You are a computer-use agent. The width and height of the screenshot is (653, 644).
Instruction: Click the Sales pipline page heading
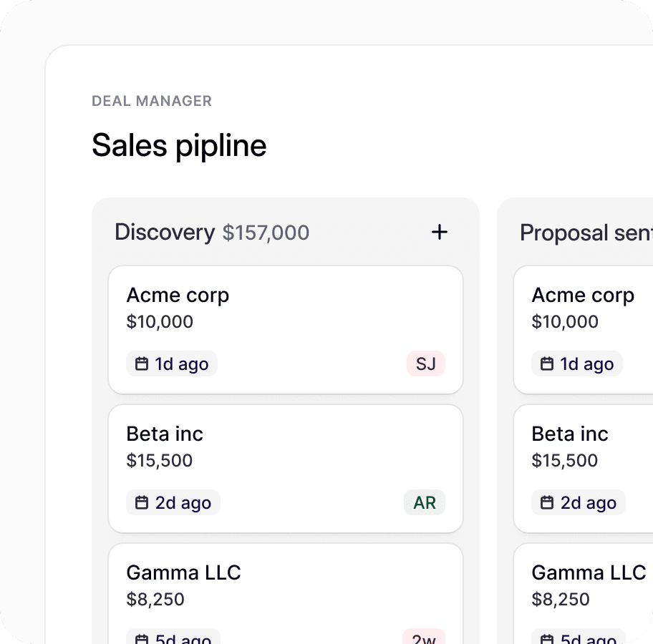(x=179, y=145)
